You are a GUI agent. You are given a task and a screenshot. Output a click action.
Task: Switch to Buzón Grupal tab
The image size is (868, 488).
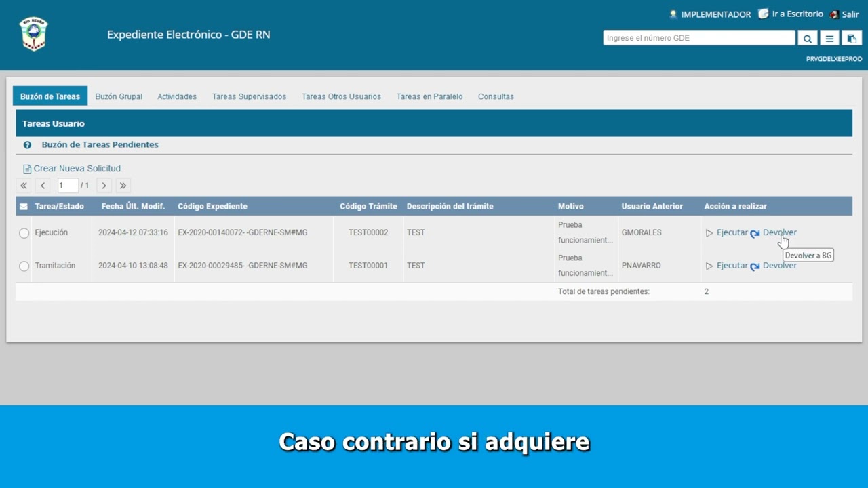(x=119, y=96)
